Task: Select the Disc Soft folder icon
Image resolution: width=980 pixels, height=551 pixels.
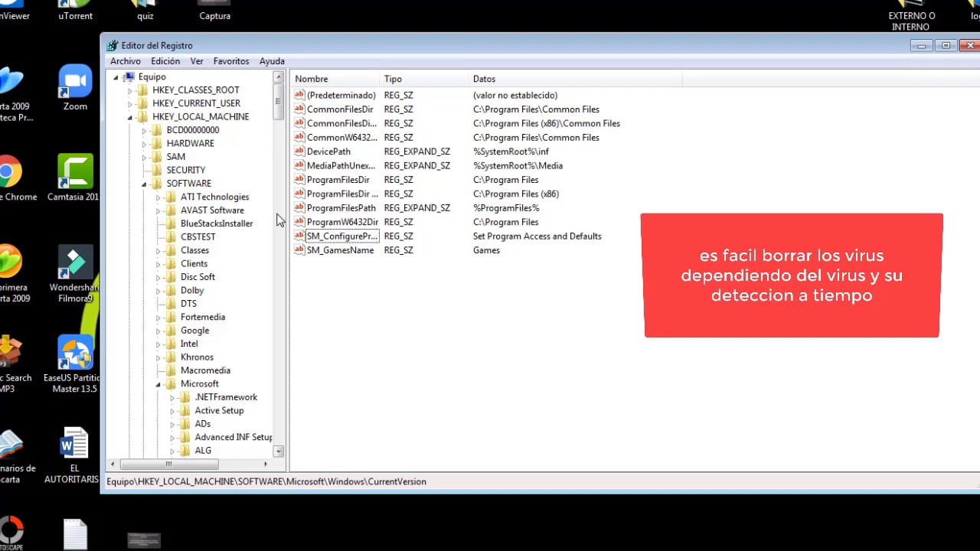Action: (x=171, y=277)
